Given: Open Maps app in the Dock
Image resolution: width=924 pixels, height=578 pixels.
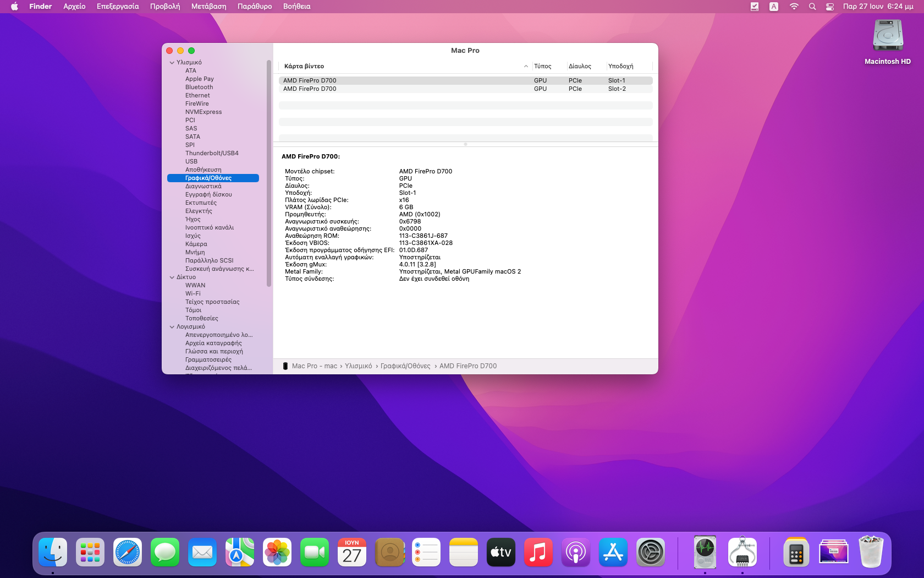Looking at the screenshot, I should click(x=240, y=552).
